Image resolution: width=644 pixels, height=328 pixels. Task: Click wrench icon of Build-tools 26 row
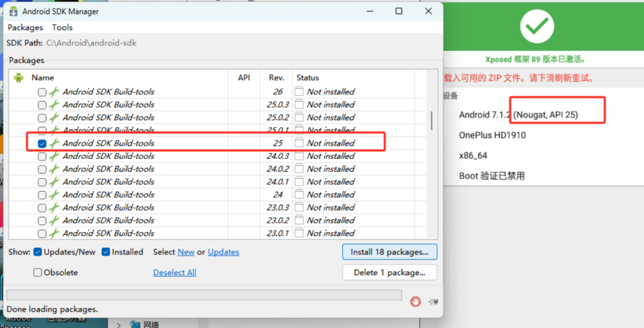coord(54,92)
